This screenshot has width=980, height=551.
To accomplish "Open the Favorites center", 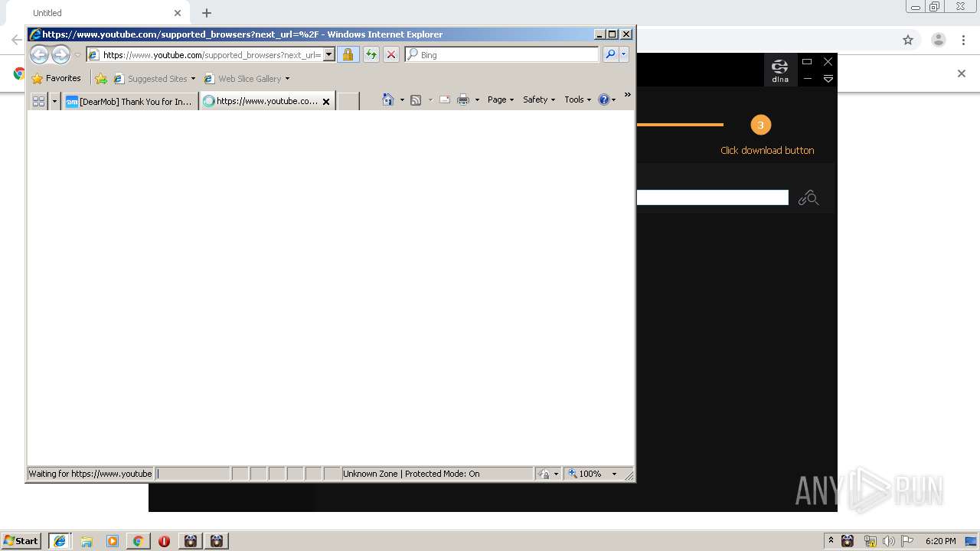I will (56, 78).
